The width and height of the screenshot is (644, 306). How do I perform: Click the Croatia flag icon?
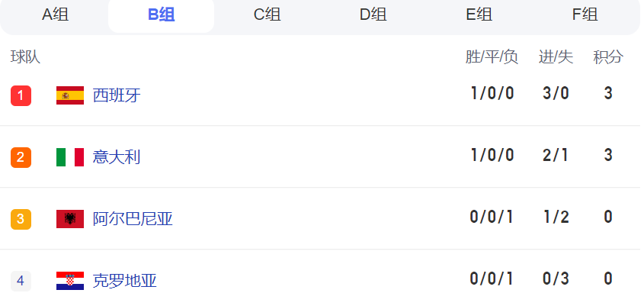[x=70, y=281]
